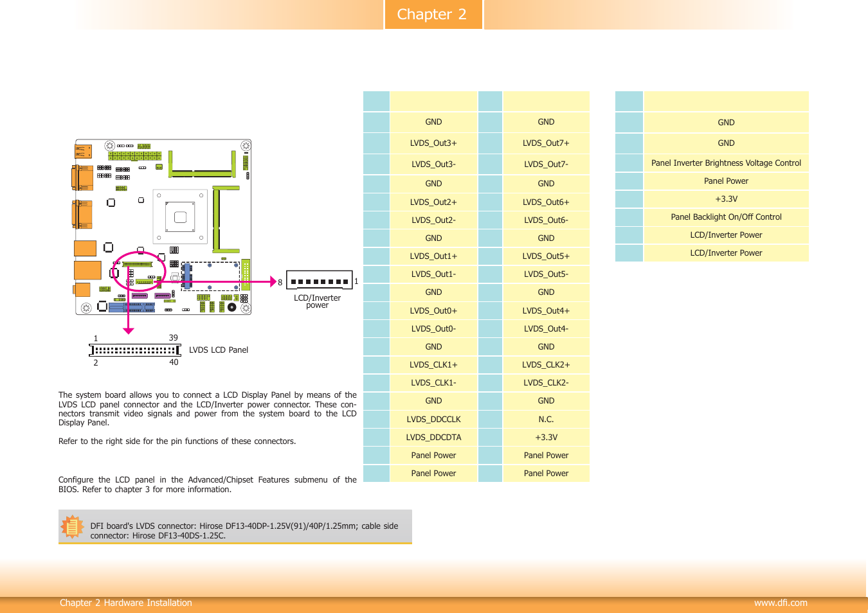Click the LVDS_Out7+ cell
The height and width of the screenshot is (613, 868).
click(x=546, y=143)
